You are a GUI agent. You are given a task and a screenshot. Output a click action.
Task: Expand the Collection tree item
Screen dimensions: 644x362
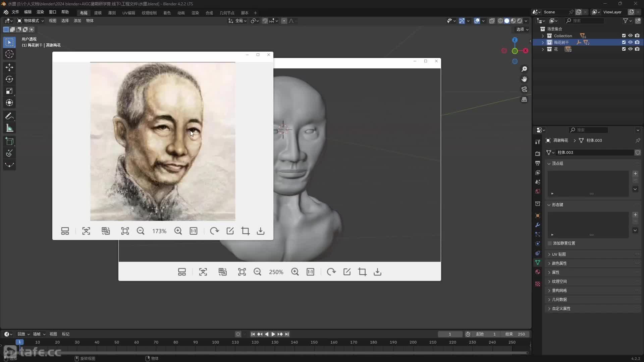coord(543,36)
